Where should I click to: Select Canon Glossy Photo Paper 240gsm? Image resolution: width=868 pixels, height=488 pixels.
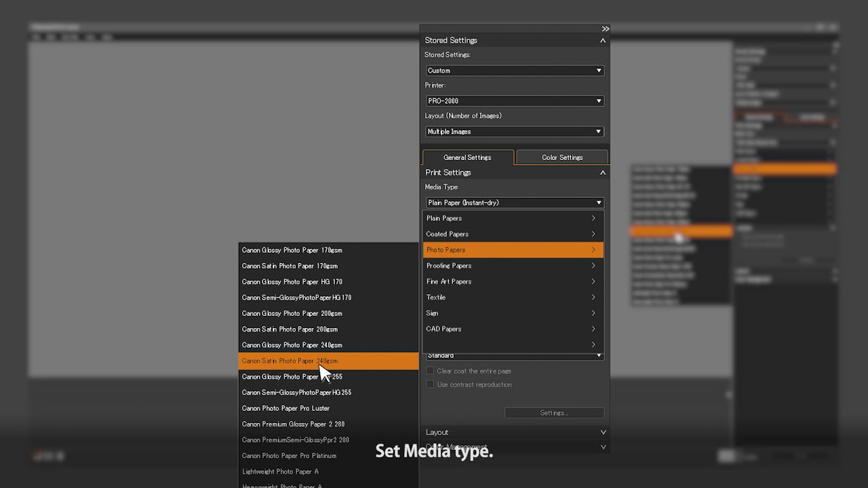pos(329,345)
